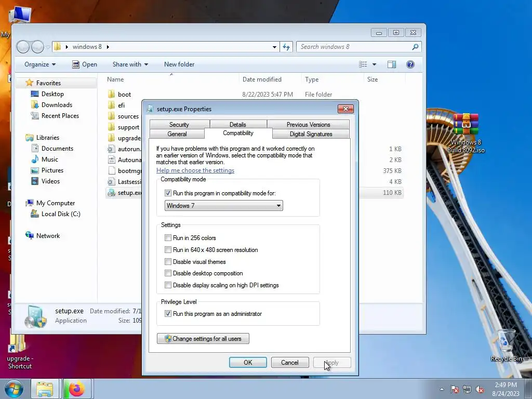This screenshot has height=399, width=532.
Task: Open the Documents library
Action: point(52,148)
